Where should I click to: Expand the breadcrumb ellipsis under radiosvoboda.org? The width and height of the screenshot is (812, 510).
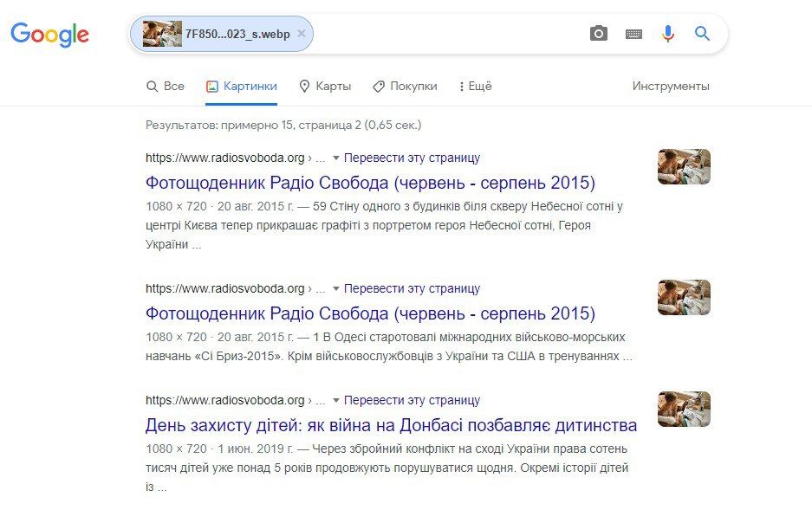(x=320, y=158)
